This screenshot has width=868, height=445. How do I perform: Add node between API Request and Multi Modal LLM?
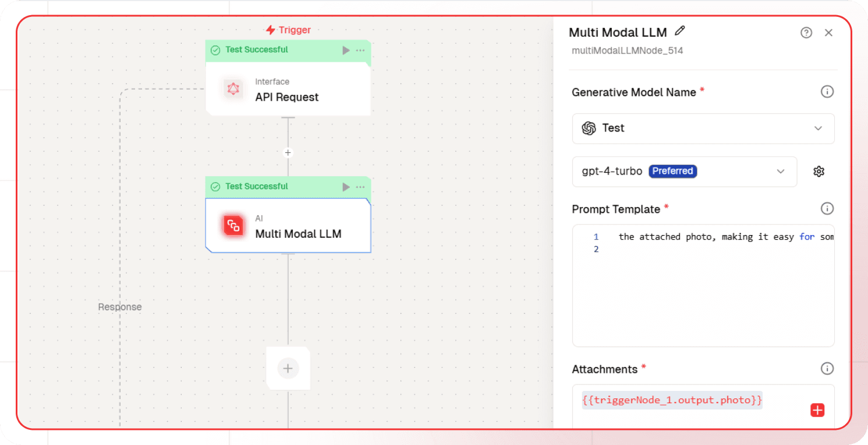pyautogui.click(x=288, y=153)
